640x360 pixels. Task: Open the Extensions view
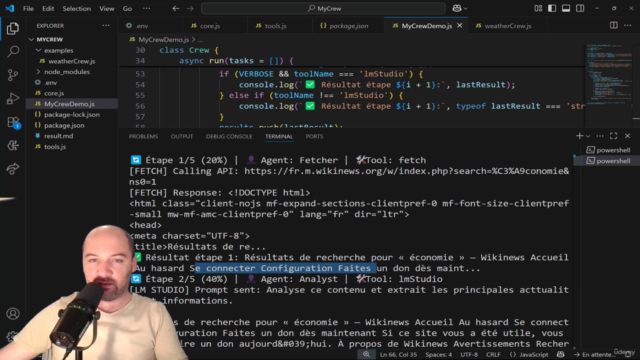(13, 122)
